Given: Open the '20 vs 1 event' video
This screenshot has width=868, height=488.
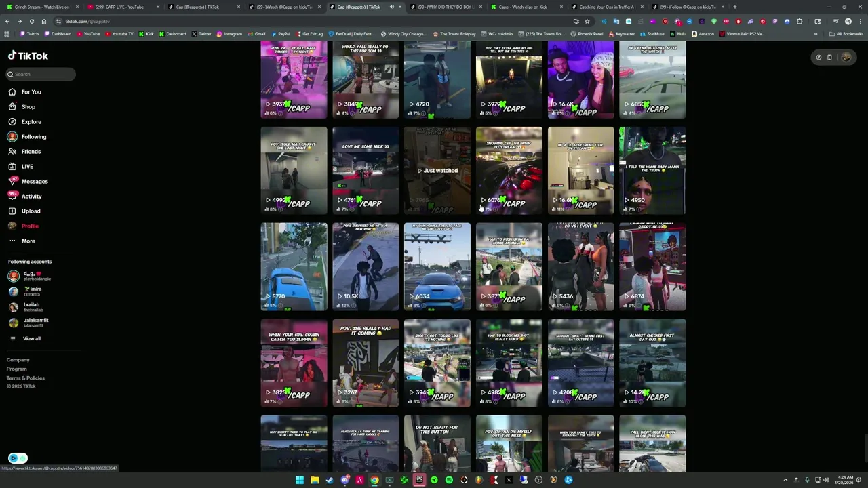Looking at the screenshot, I should point(581,266).
